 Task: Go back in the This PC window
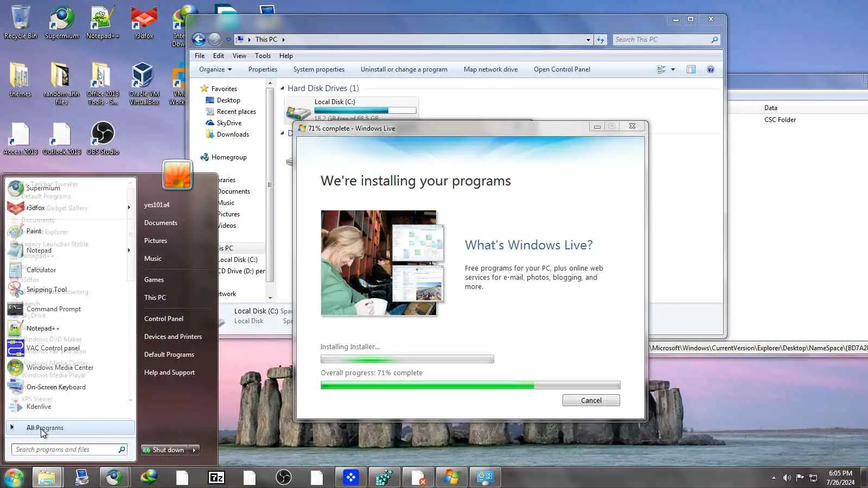[199, 39]
